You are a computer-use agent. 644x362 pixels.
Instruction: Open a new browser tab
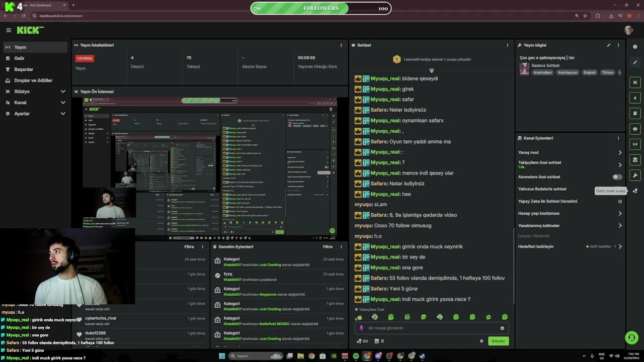coord(73,5)
